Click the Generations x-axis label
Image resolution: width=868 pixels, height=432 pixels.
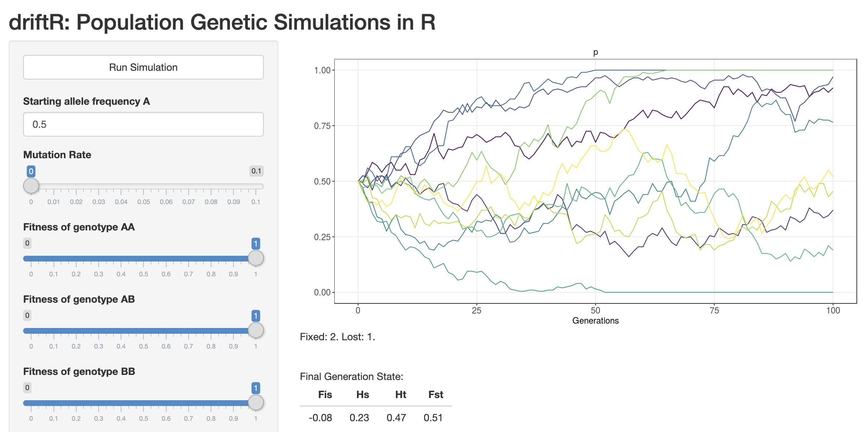pos(595,321)
